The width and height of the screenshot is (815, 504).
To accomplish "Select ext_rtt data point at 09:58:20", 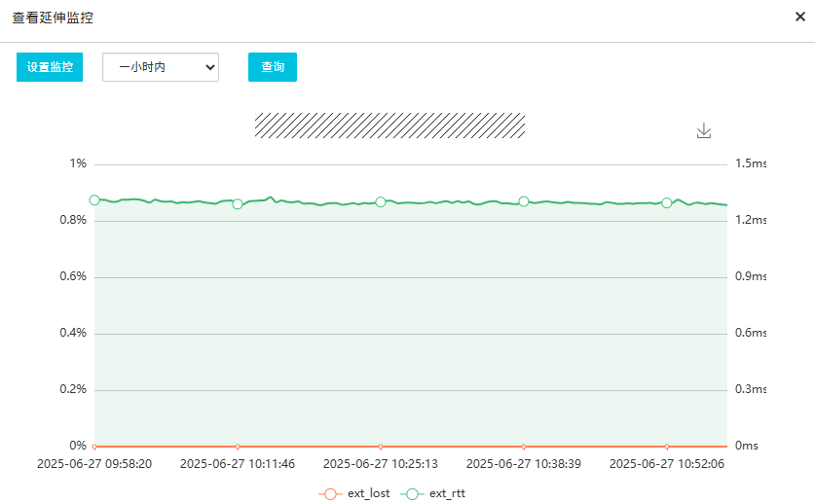I will click(94, 200).
